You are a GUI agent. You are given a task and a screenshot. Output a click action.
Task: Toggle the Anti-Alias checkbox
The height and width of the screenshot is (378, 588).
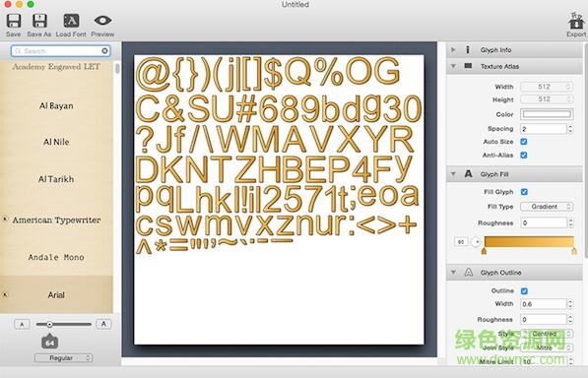(x=524, y=155)
